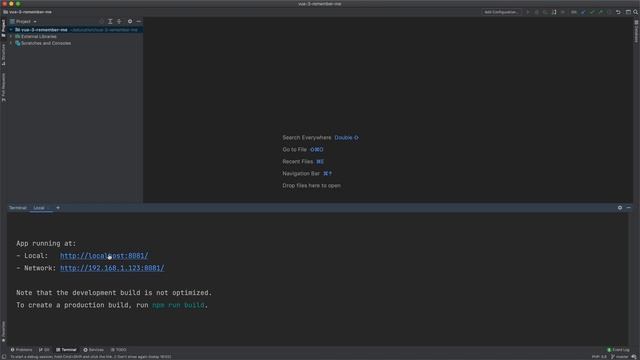Screen dimensions: 640x360
Task: Select the vue-3-remember-me project folder
Action: [x=44, y=30]
